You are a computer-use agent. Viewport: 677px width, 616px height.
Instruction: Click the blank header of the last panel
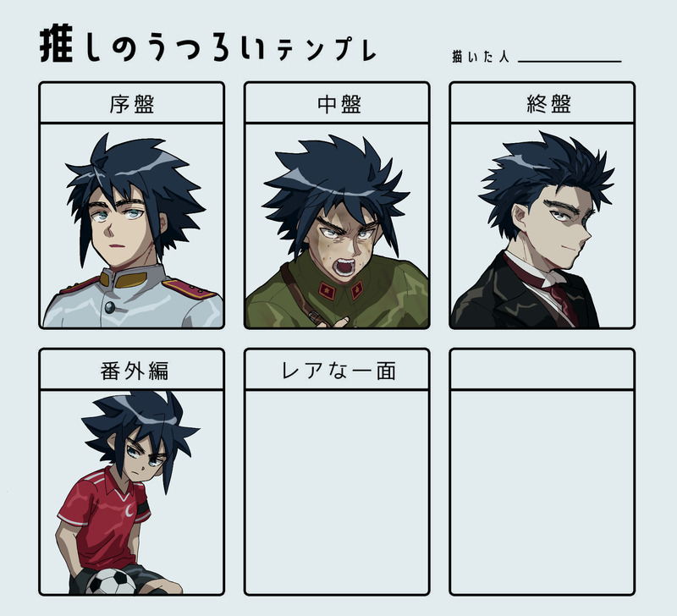click(542, 370)
